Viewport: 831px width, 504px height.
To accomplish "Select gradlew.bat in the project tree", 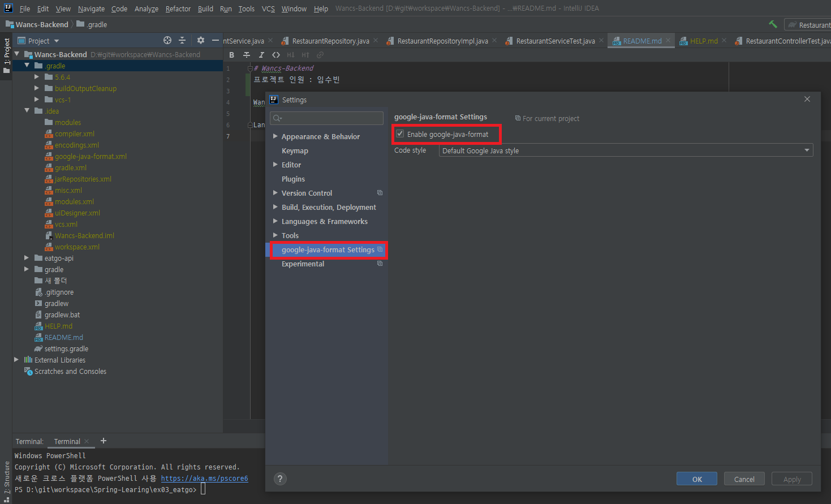I will click(62, 315).
